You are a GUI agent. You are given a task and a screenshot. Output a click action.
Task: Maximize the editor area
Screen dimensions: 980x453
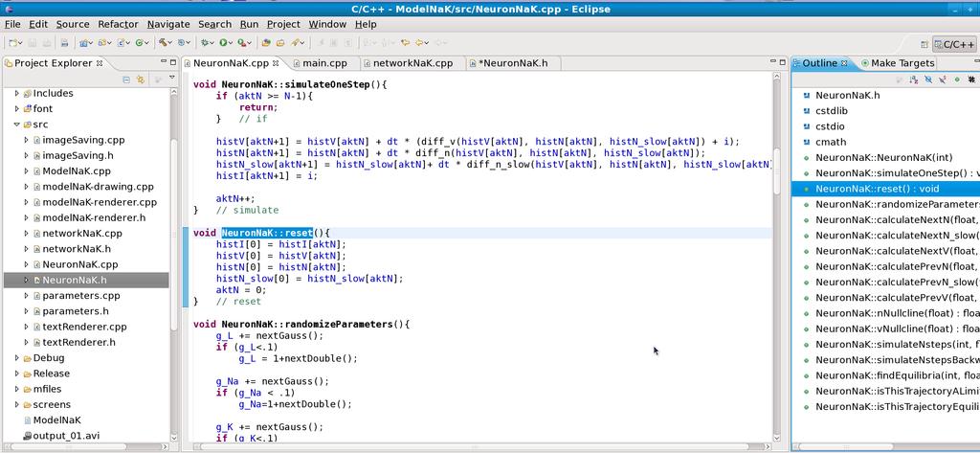point(782,62)
